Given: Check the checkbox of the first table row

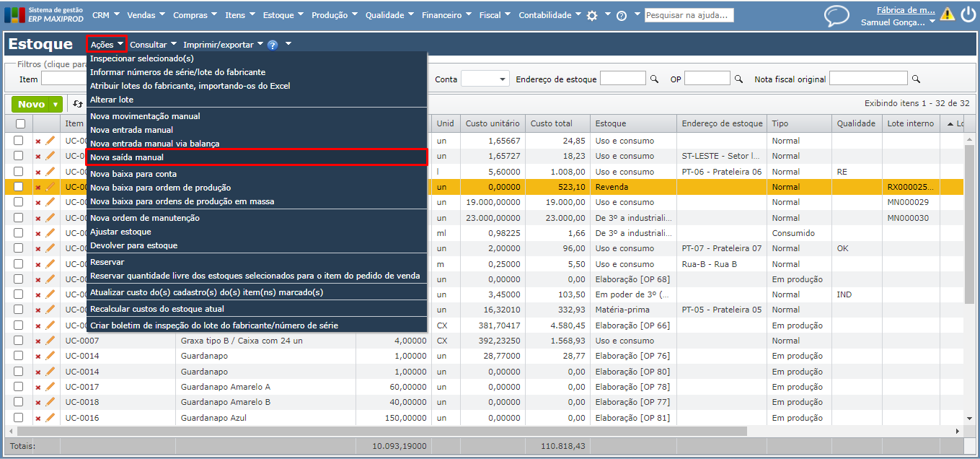Looking at the screenshot, I should 19,141.
